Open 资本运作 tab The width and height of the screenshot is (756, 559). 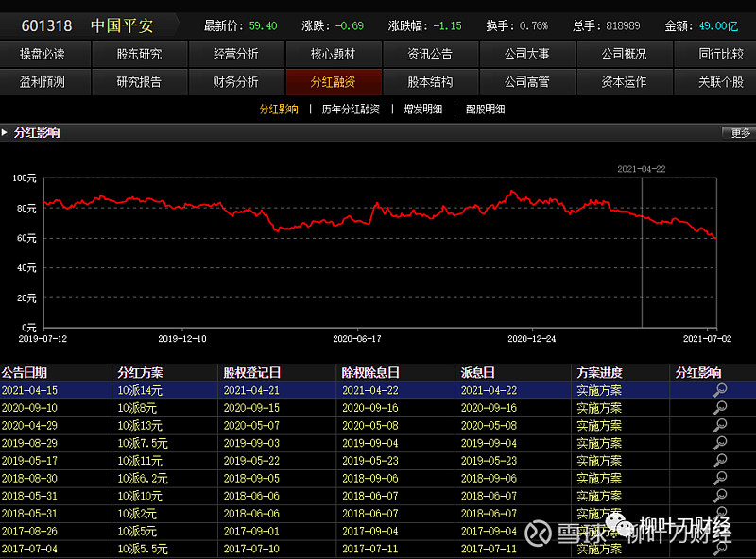click(x=625, y=82)
